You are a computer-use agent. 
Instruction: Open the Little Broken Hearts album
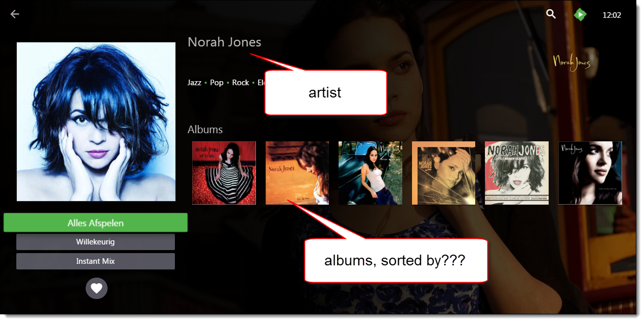(517, 173)
